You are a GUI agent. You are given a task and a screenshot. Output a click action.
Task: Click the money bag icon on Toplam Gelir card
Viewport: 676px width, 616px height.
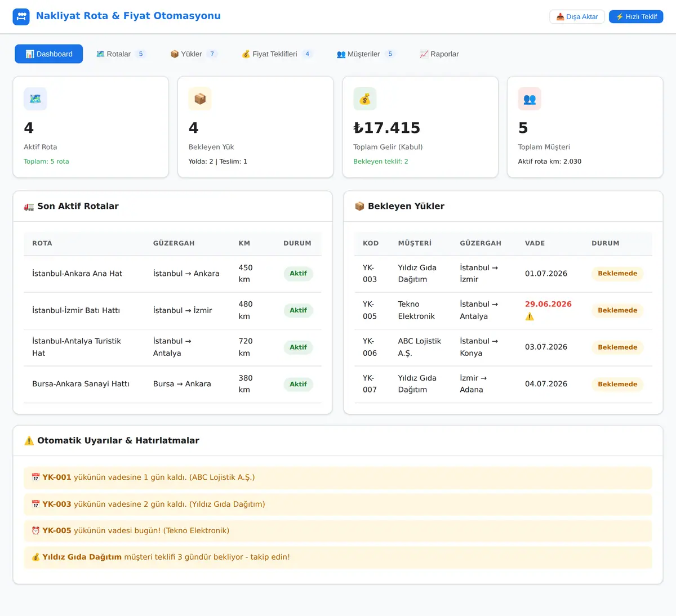pyautogui.click(x=365, y=99)
